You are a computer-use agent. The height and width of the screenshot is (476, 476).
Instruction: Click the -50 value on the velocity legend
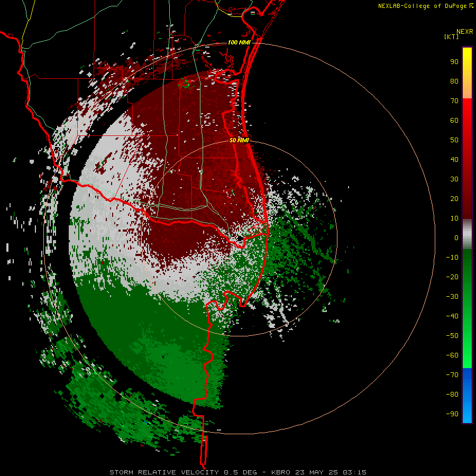coord(452,336)
